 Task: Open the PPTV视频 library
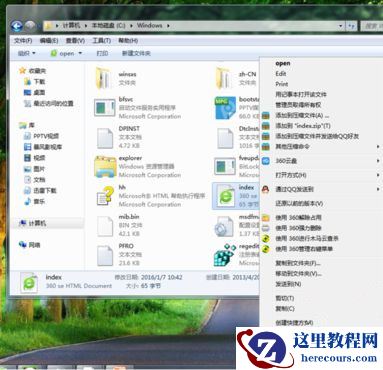41,136
